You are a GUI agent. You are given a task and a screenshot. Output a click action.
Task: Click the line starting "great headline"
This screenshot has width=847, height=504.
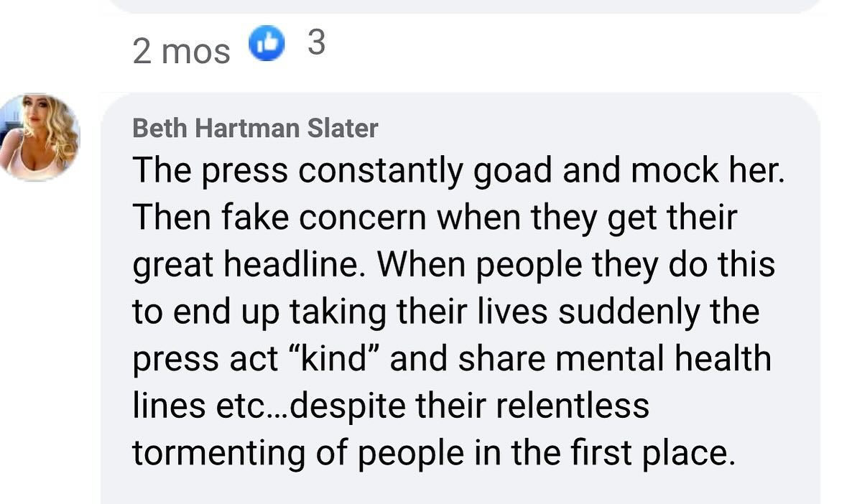(x=453, y=265)
